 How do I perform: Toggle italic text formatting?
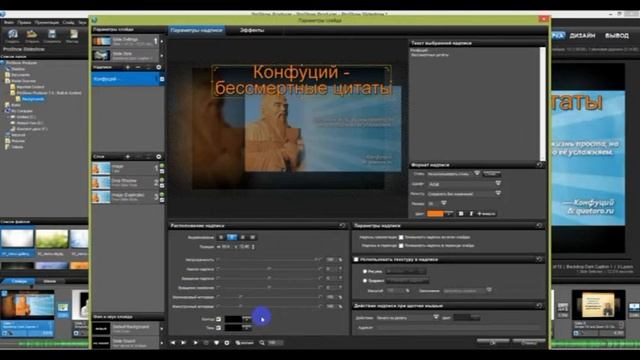point(471,213)
